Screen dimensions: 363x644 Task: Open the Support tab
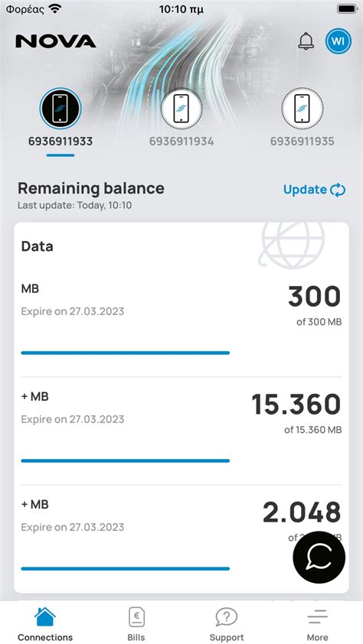coord(227,623)
